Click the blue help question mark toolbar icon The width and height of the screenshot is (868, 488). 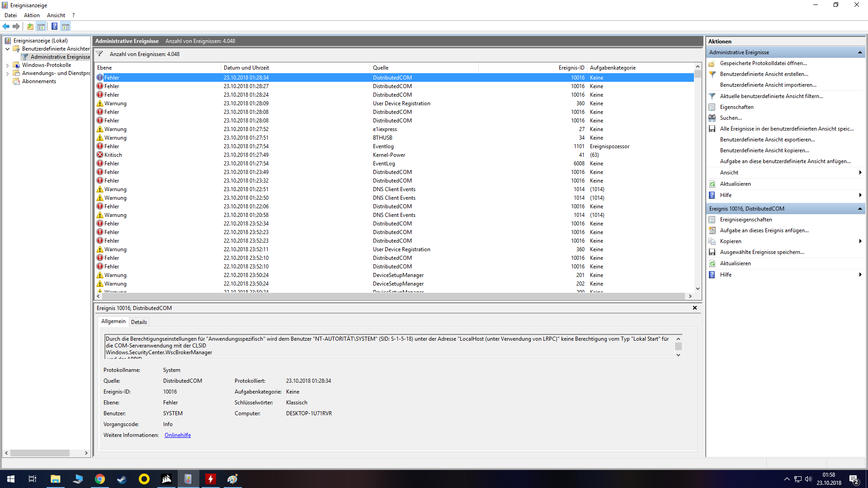54,26
